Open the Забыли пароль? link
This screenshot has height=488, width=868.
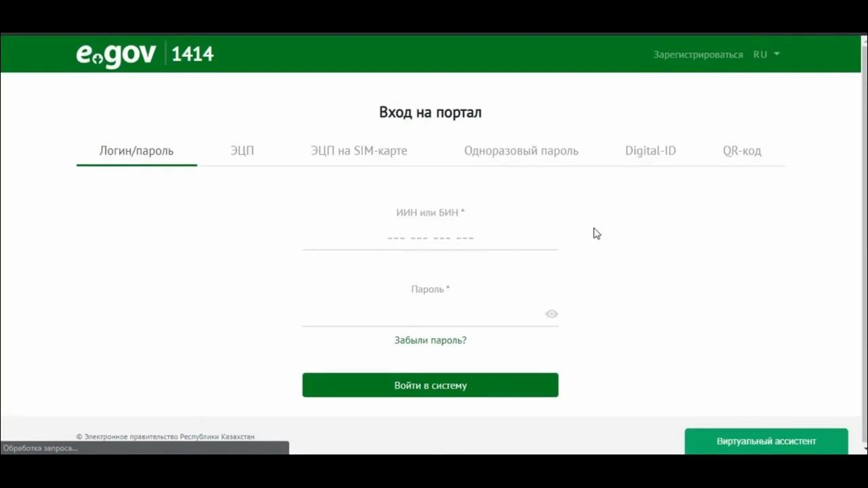(430, 340)
